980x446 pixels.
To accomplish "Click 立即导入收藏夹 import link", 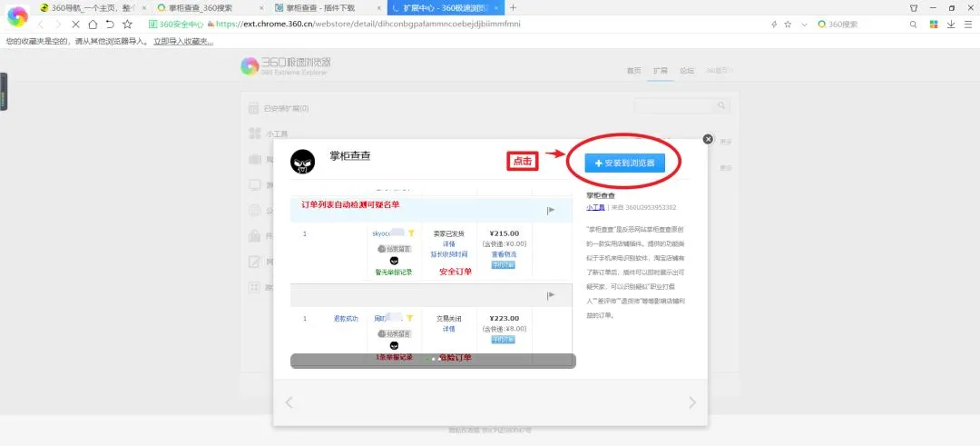I will [x=183, y=41].
